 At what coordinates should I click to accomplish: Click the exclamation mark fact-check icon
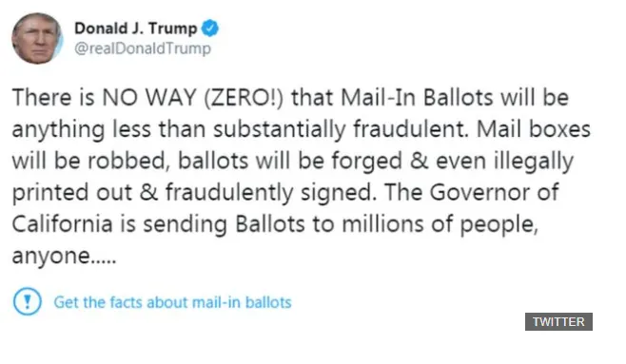point(28,301)
